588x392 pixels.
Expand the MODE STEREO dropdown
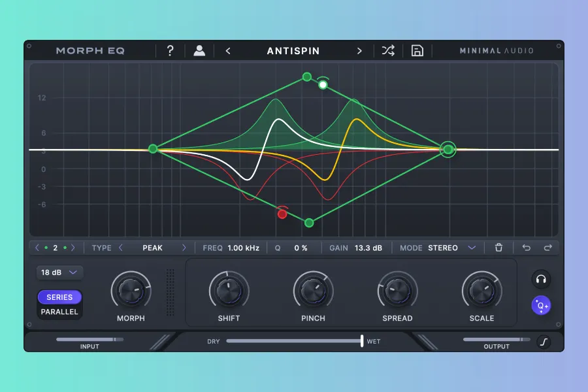(471, 248)
